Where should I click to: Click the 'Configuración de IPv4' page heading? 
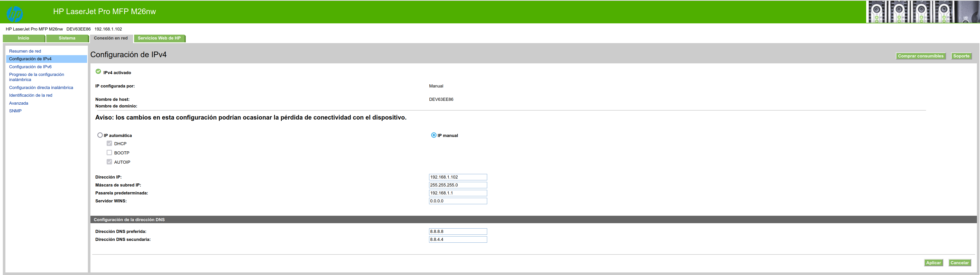tap(128, 55)
